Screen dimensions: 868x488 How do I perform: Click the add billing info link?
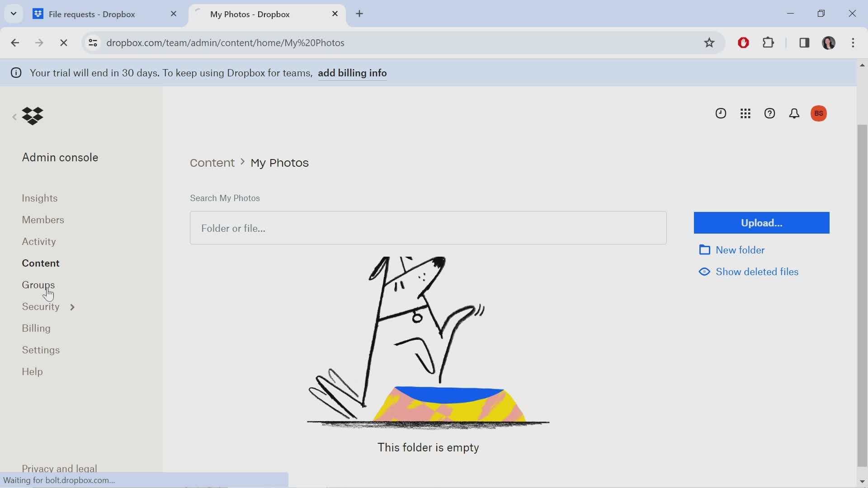point(352,73)
